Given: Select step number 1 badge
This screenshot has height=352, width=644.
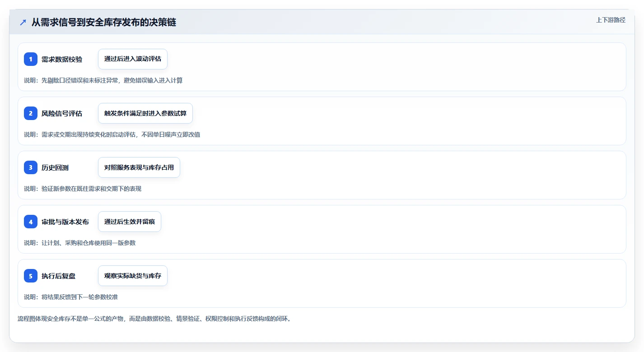Looking at the screenshot, I should click(31, 59).
